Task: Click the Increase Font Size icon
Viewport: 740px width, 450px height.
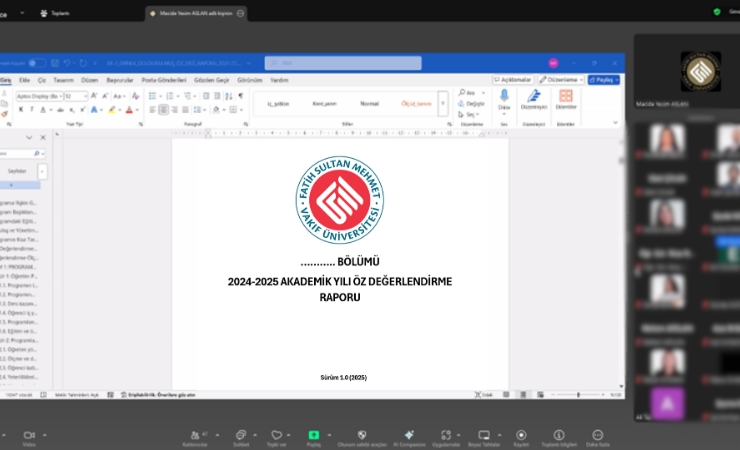Action: [x=94, y=96]
